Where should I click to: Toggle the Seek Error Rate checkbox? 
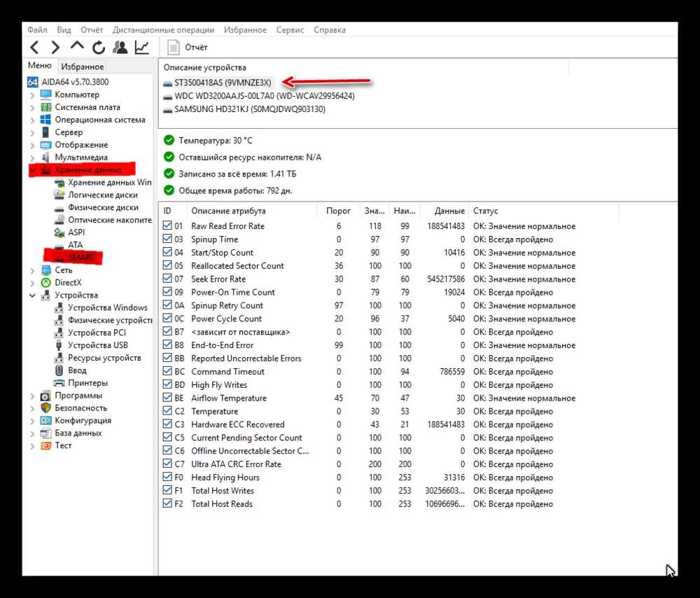coord(167,279)
